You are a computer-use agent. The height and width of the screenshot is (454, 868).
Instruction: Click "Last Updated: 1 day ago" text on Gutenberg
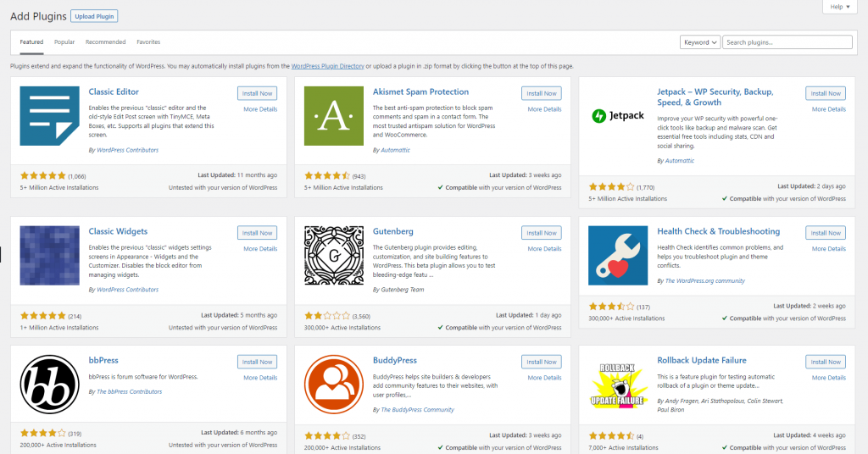tap(529, 315)
